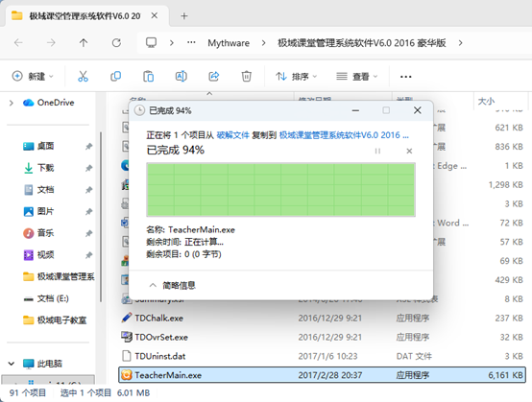Click the navigation pane scrollbar
The height and width of the screenshot is (402, 532).
pos(101,217)
